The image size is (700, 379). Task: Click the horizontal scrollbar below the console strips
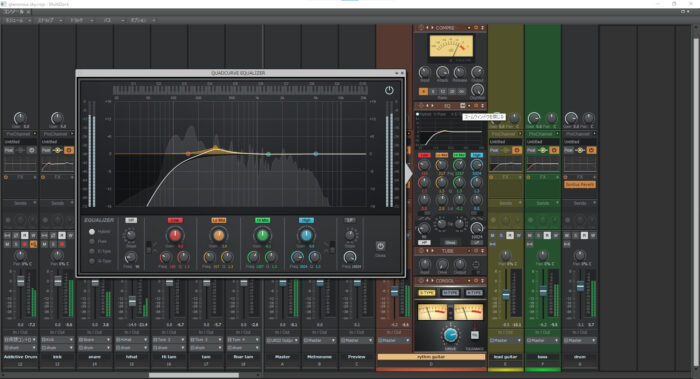coord(193,375)
